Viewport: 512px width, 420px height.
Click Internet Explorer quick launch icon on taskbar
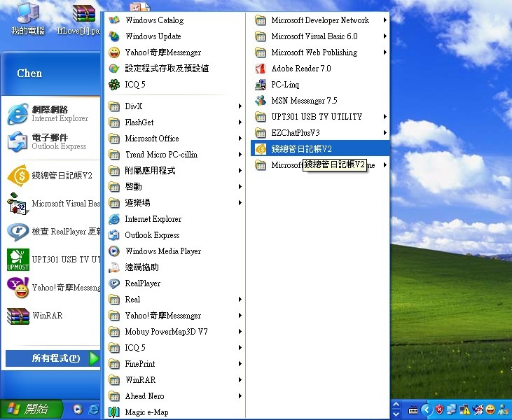[x=94, y=409]
